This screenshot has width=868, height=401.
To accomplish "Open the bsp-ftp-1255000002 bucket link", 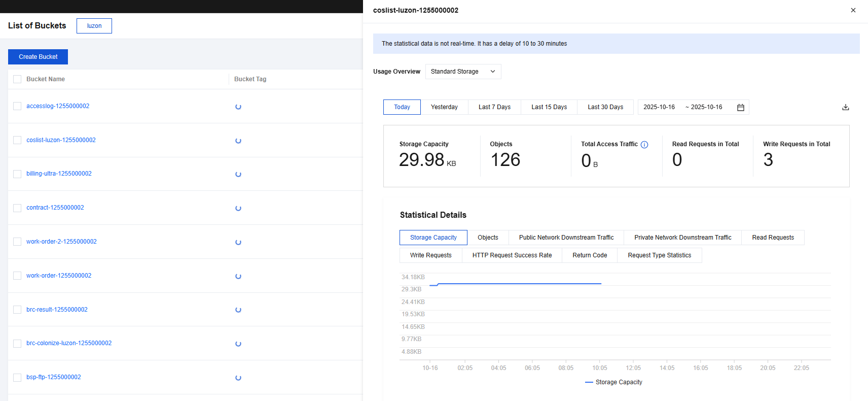I will point(54,377).
